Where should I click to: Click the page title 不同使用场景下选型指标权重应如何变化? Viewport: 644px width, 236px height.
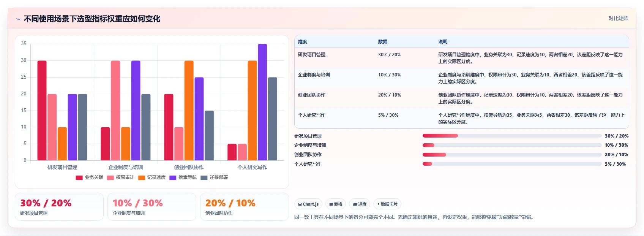coord(92,19)
